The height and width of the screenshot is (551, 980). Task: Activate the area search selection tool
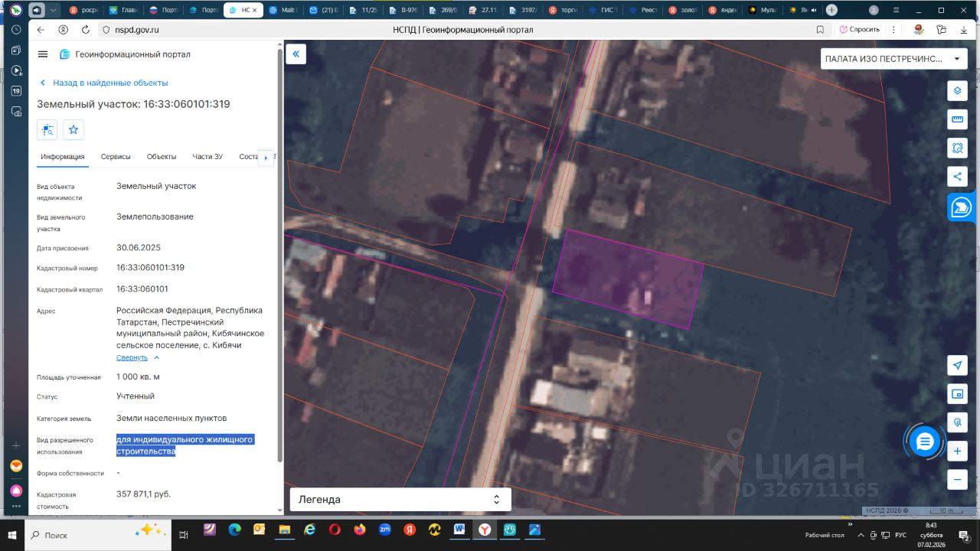(957, 148)
